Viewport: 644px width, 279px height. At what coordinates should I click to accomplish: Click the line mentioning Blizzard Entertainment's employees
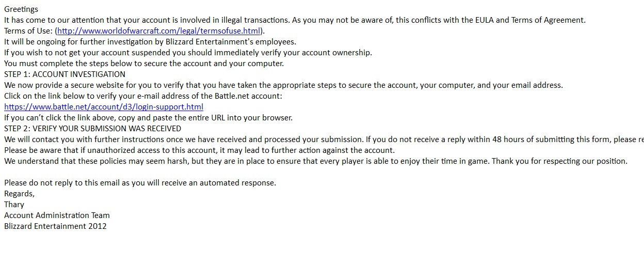point(150,42)
